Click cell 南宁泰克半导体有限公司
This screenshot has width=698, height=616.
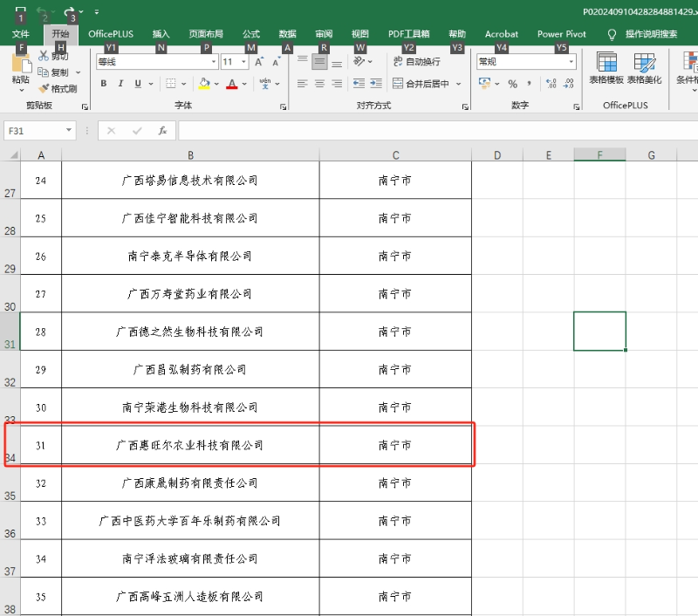point(190,256)
